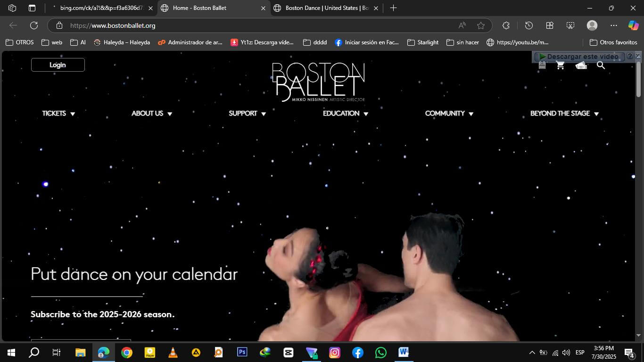Open the calendar icon in site header
Screen dimensions: 644x362
pyautogui.click(x=542, y=66)
